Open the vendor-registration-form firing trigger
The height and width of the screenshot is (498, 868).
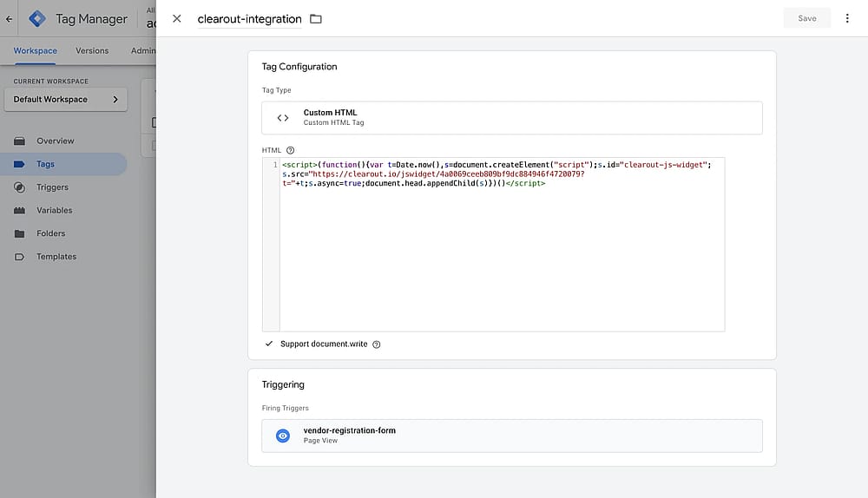point(512,436)
